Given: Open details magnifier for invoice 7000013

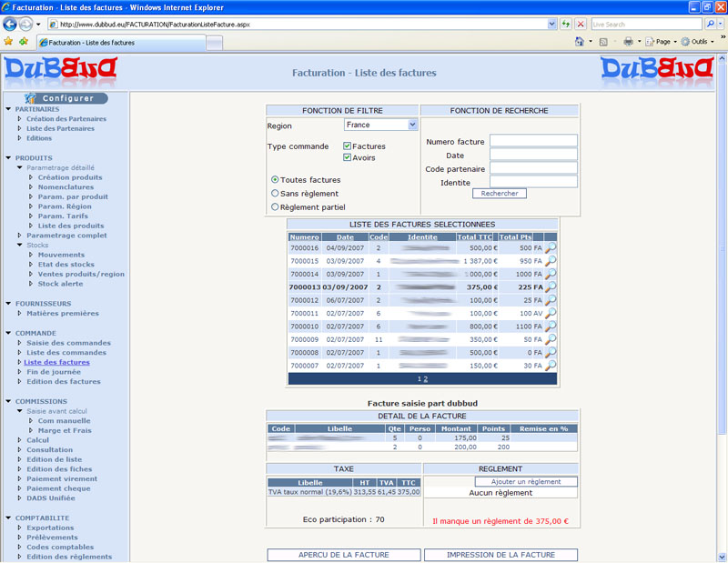Looking at the screenshot, I should point(550,287).
